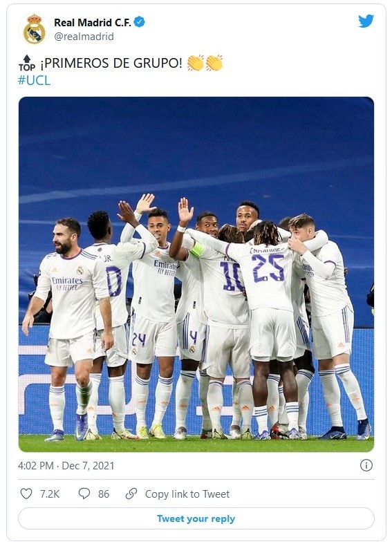Open the team celebration photo

click(196, 274)
